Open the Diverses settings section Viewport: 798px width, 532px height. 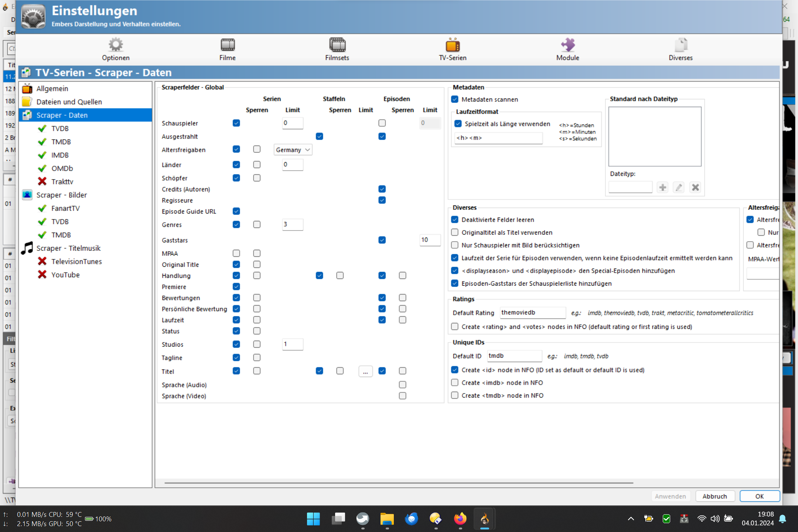[x=681, y=50]
